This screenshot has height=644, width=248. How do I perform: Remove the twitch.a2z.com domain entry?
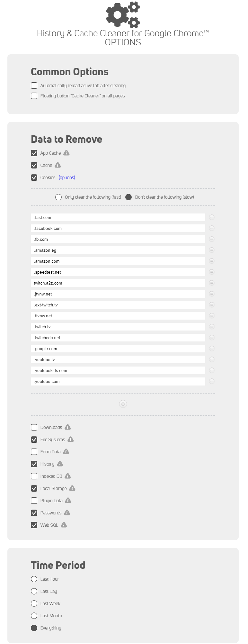pyautogui.click(x=212, y=283)
